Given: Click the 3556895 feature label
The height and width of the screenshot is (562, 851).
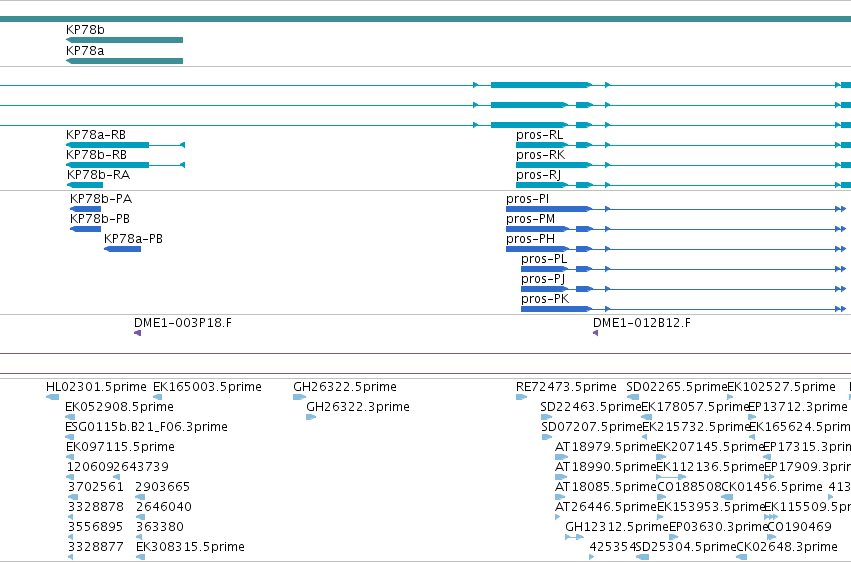Looking at the screenshot, I should (x=96, y=527).
